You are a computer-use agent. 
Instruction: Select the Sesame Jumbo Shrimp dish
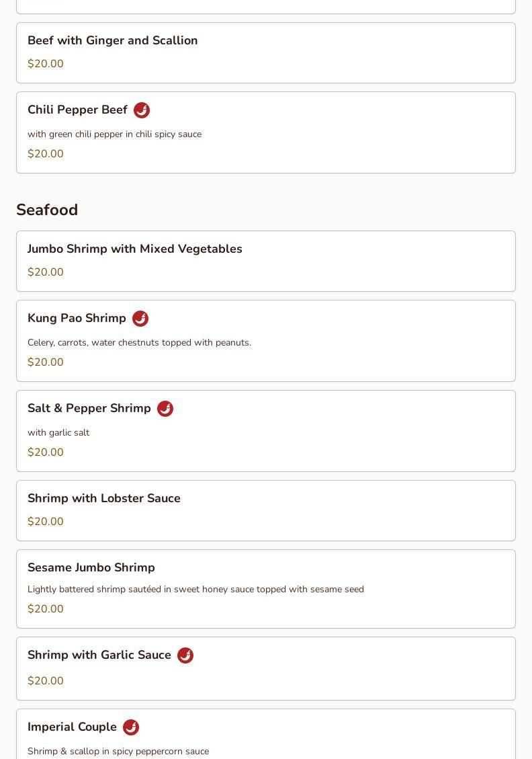[266, 589]
